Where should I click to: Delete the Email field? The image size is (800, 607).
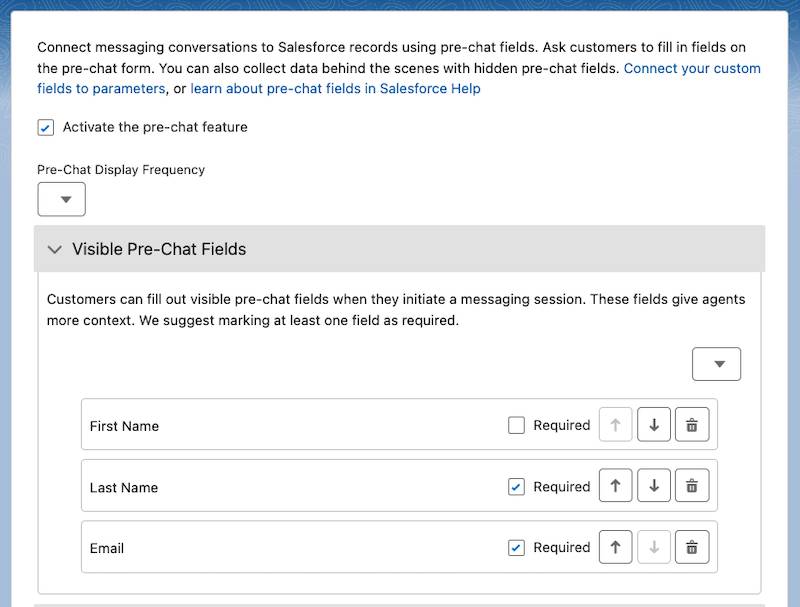692,547
